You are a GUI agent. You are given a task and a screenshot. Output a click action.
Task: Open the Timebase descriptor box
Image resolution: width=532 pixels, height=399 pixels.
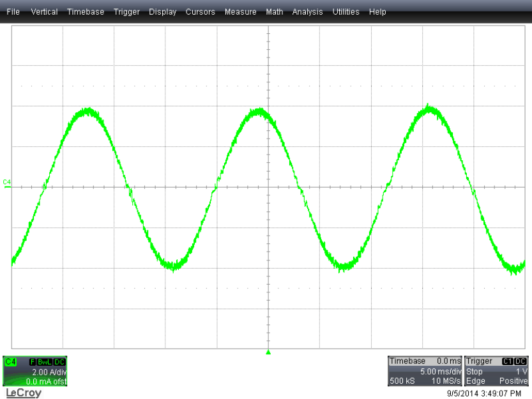[425, 371]
